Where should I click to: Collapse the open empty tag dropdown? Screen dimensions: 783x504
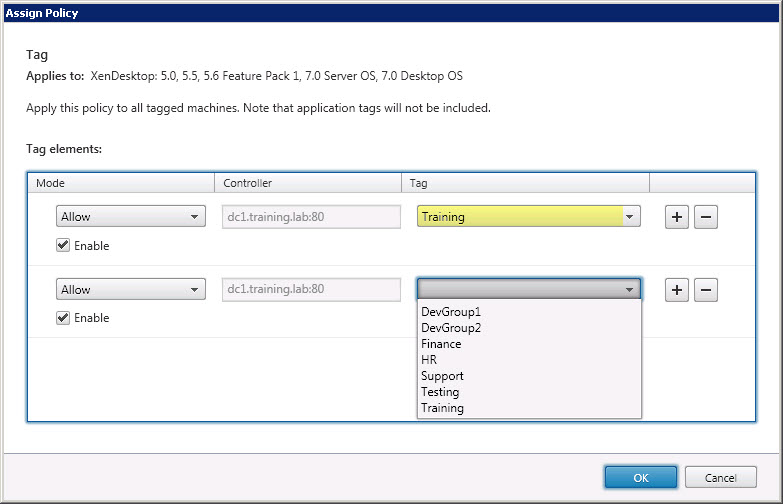coord(629,290)
